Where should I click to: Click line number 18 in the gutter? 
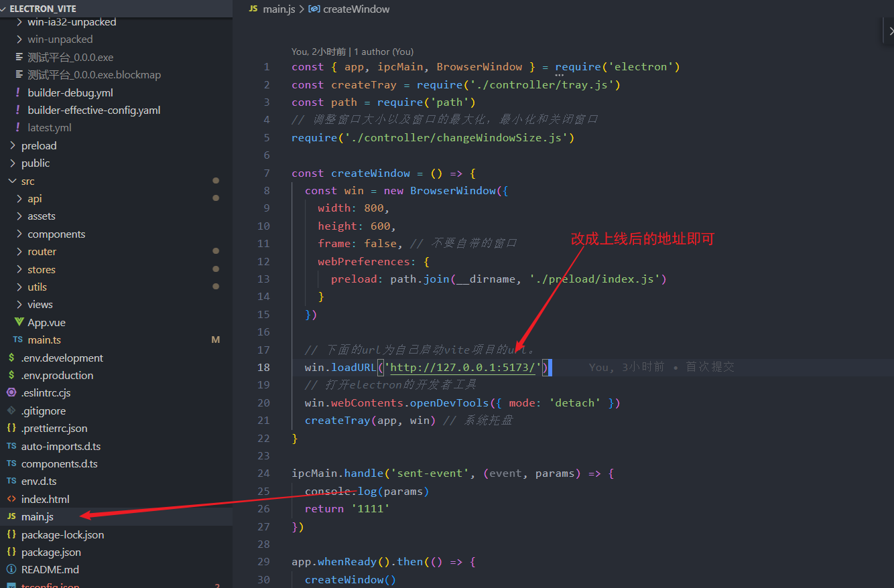pos(263,368)
